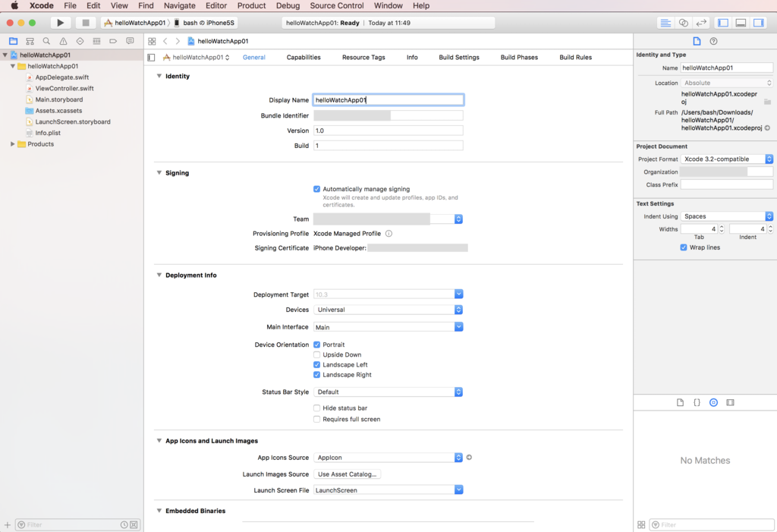This screenshot has height=532, width=777.
Task: Show the Quick Help inspector
Action: pyautogui.click(x=713, y=41)
